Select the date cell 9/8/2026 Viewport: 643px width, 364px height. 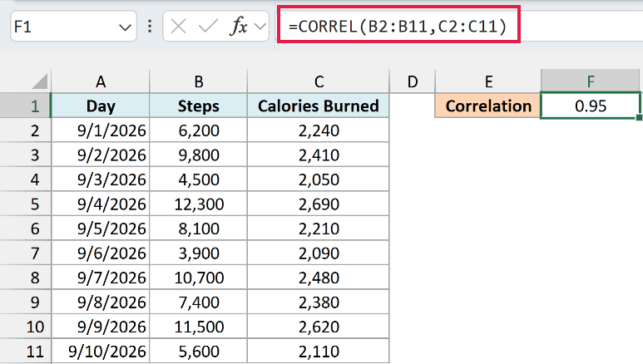(x=101, y=303)
